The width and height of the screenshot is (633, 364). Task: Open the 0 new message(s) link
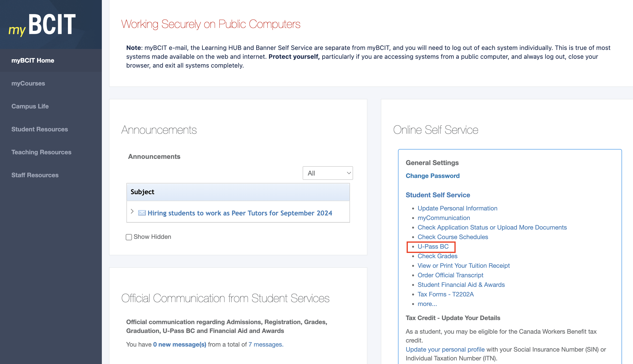pos(180,344)
